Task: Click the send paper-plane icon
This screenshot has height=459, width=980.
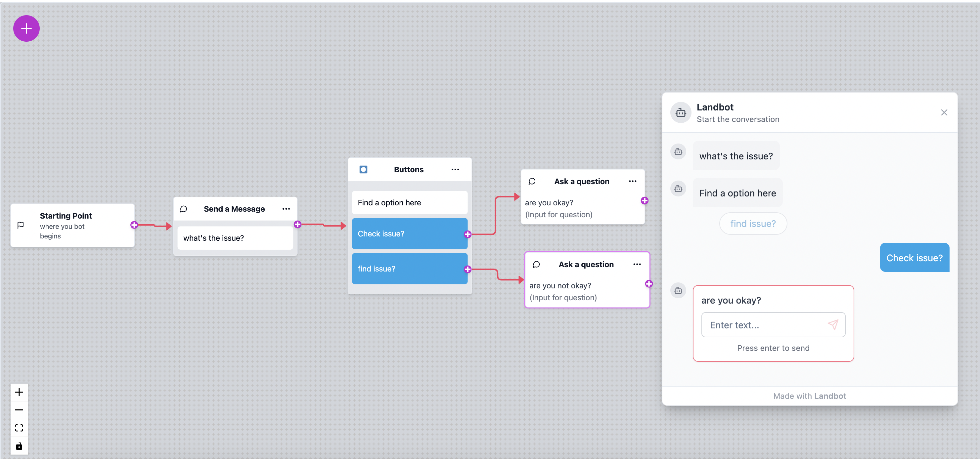Action: pyautogui.click(x=833, y=324)
